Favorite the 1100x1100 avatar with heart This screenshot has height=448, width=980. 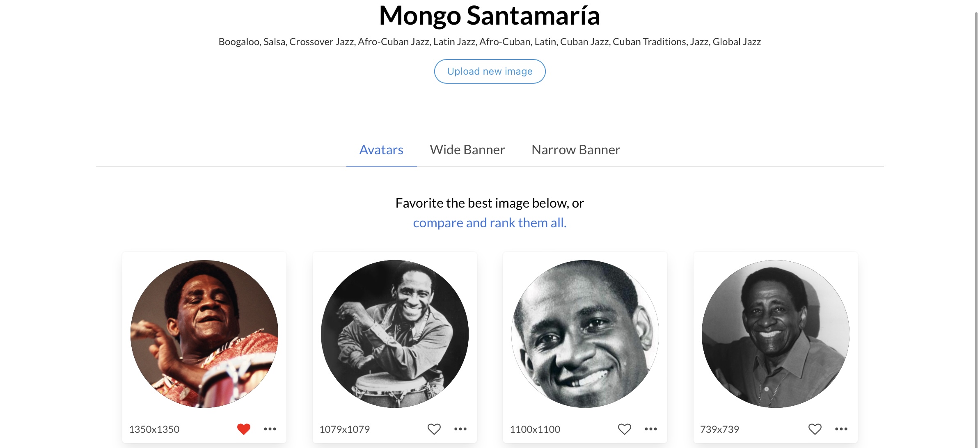pos(625,429)
